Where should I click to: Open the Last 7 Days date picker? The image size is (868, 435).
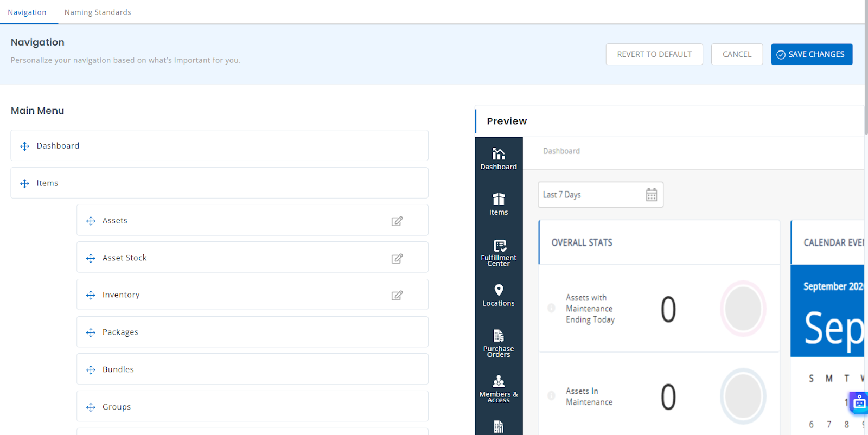pyautogui.click(x=592, y=195)
